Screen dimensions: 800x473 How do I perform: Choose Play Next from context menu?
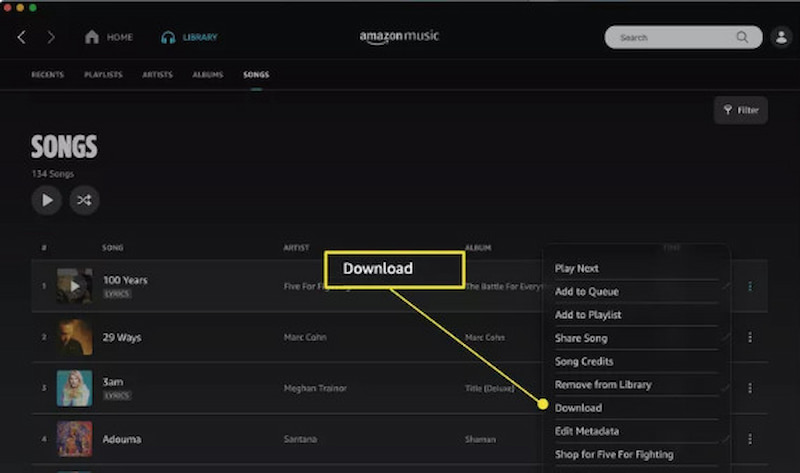(x=577, y=268)
